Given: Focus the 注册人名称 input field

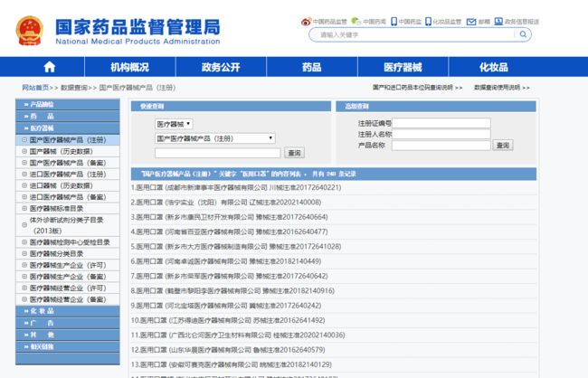Looking at the screenshot, I should coord(441,134).
